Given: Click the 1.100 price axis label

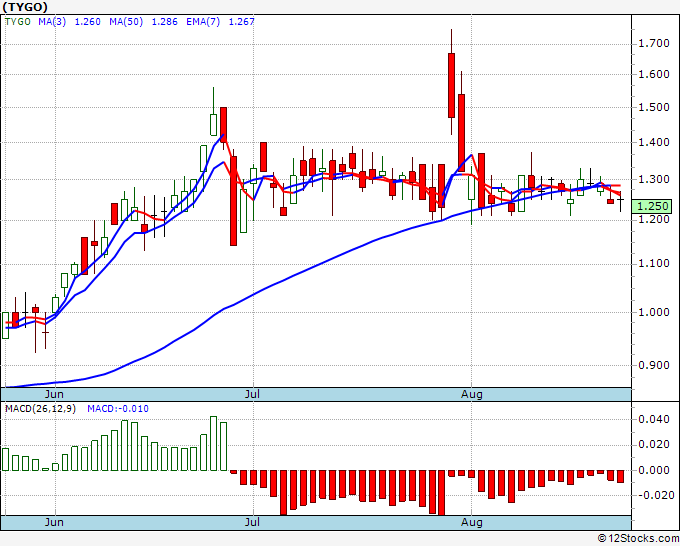Looking at the screenshot, I should pos(654,264).
